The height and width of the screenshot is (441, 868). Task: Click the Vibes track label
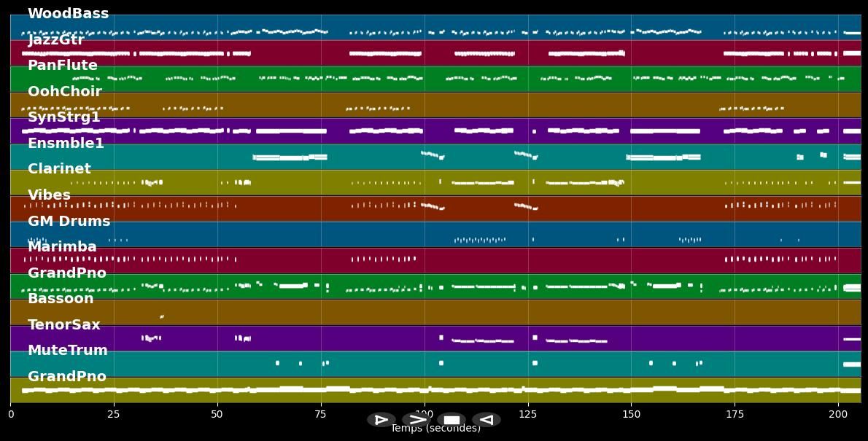coord(49,195)
